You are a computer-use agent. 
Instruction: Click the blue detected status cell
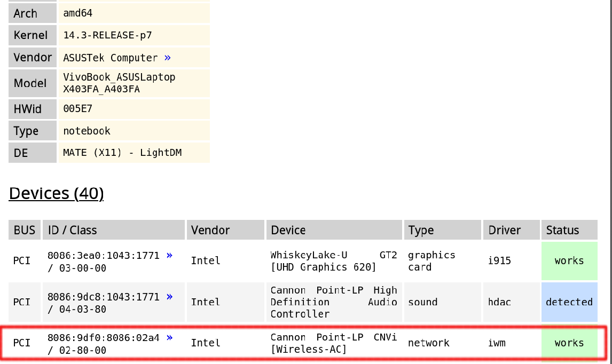(569, 302)
